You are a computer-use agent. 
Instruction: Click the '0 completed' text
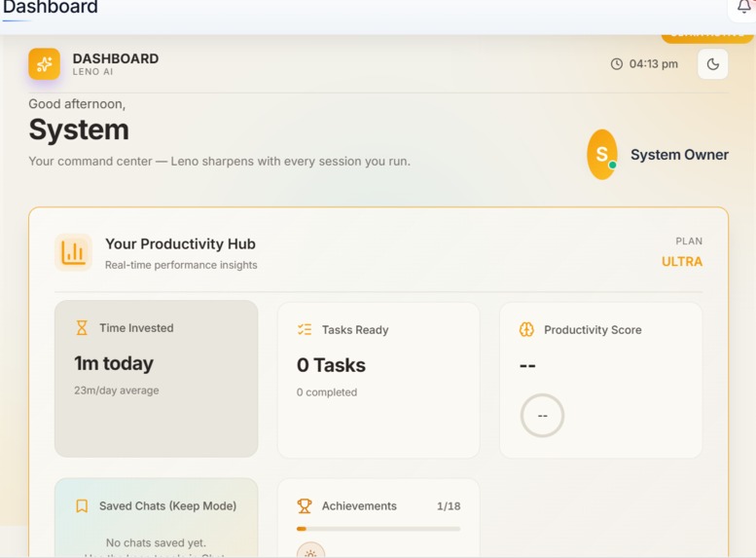327,392
